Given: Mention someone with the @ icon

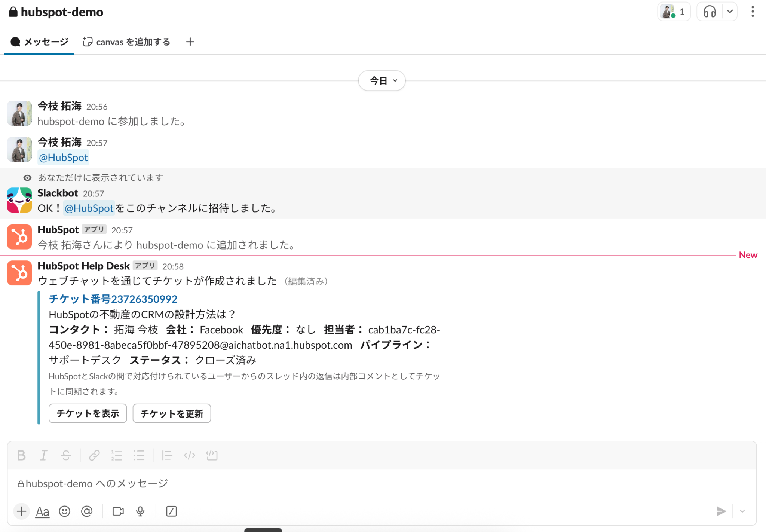Looking at the screenshot, I should (87, 511).
